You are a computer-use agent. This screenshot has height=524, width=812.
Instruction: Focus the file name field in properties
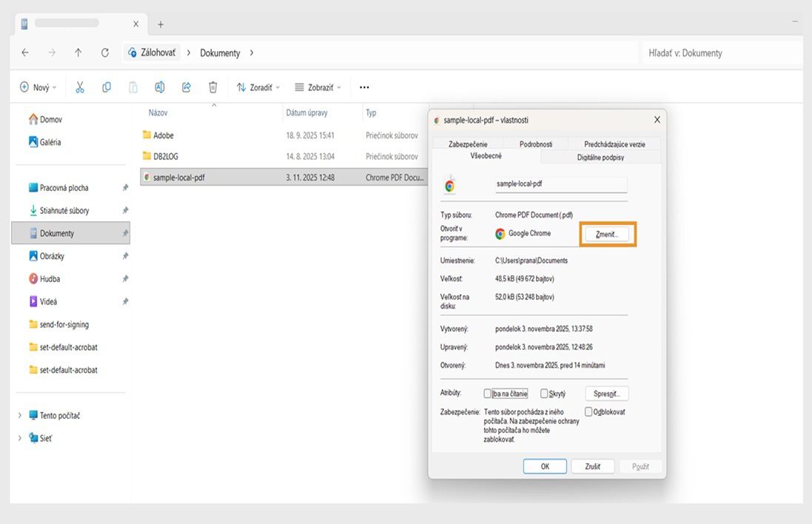coord(561,184)
